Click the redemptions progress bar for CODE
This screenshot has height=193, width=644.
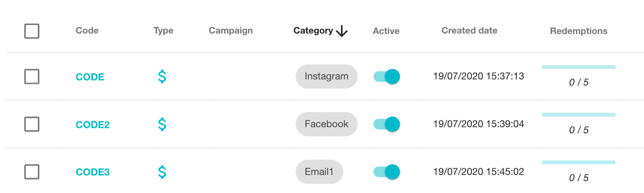[578, 67]
